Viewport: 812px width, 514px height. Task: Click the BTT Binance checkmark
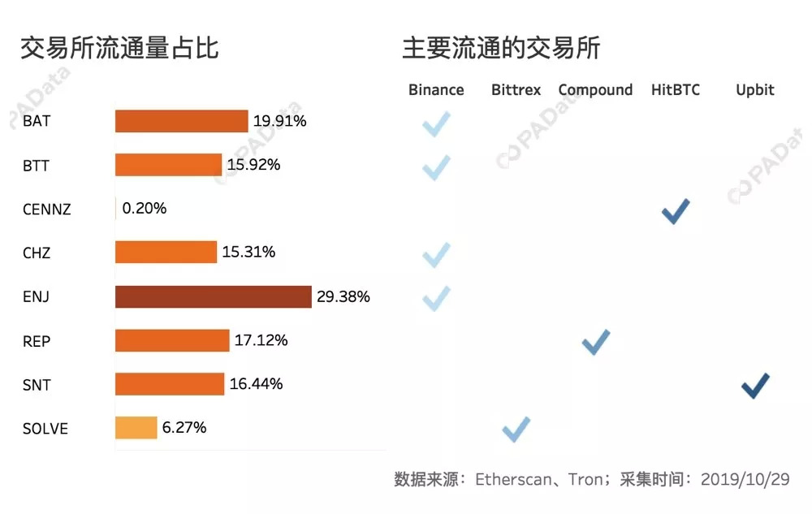pos(436,167)
